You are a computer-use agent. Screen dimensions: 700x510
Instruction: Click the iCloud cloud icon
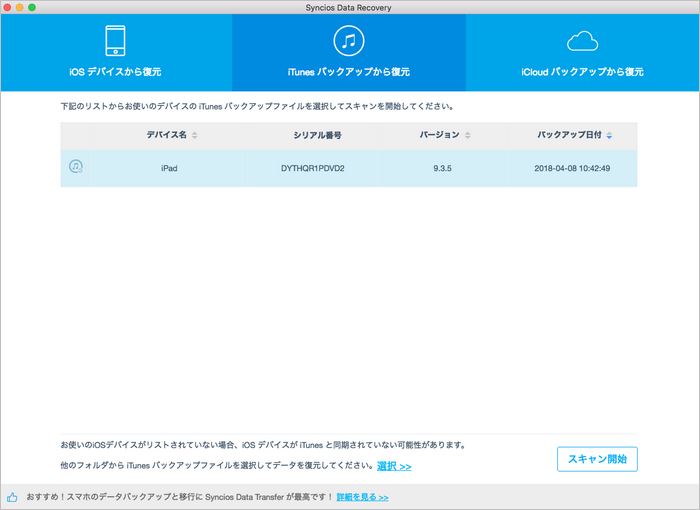tap(582, 41)
